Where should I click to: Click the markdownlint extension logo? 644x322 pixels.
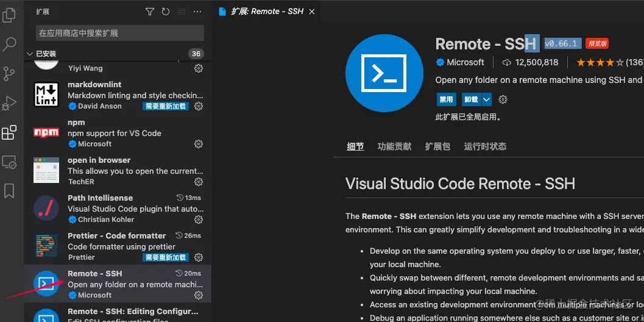point(46,94)
